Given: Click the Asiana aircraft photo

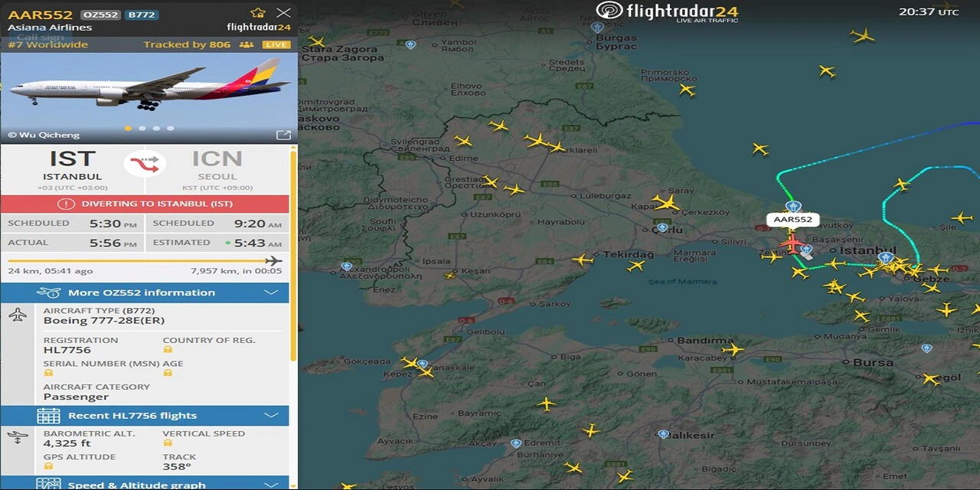Looking at the screenshot, I should click(x=149, y=97).
